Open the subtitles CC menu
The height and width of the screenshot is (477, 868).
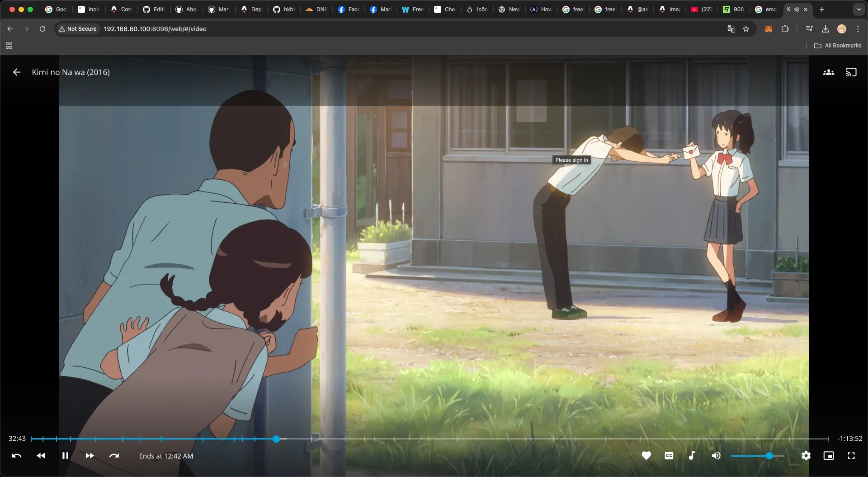click(669, 456)
